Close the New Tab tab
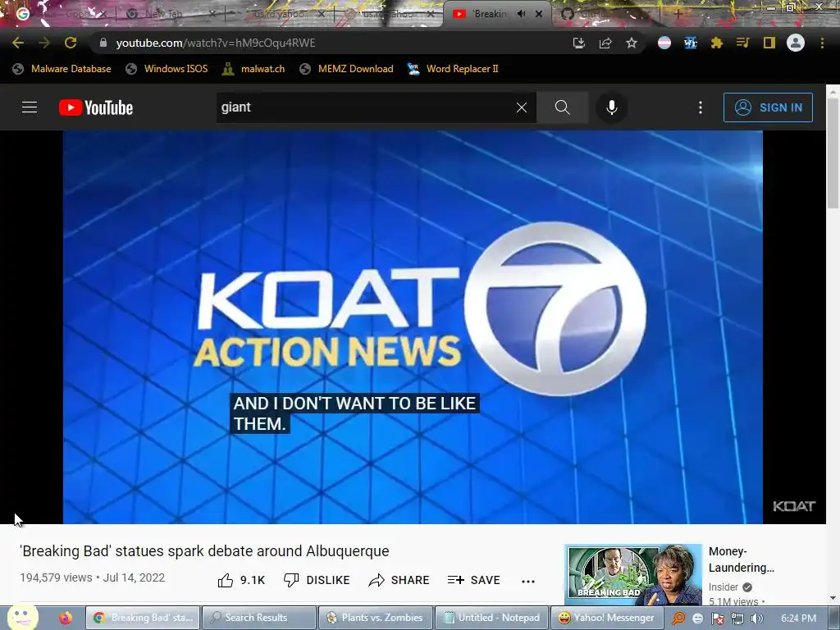The height and width of the screenshot is (630, 840). coord(212,14)
